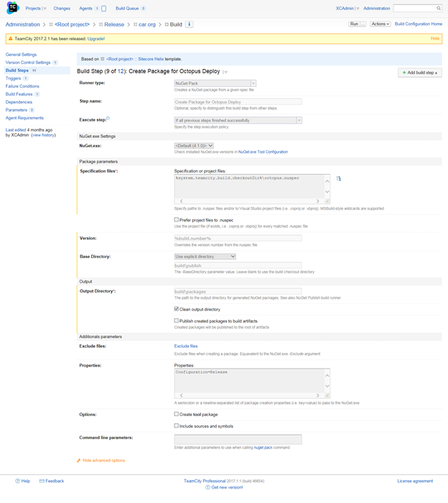
Task: Expand the XCAdmin user menu arrow
Action: tap(358, 9)
